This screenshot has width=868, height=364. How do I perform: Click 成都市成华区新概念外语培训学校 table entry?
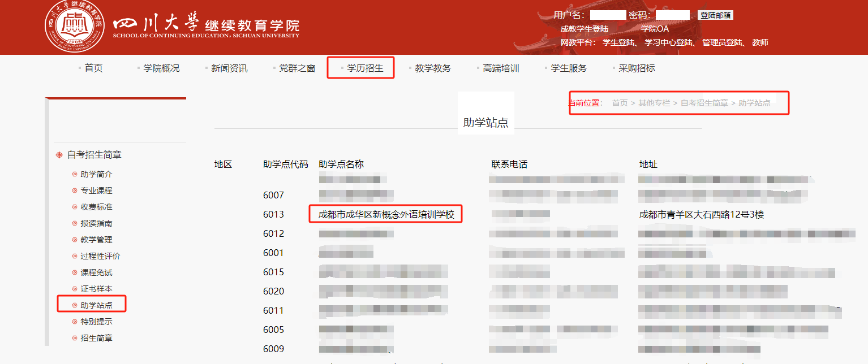(x=386, y=215)
